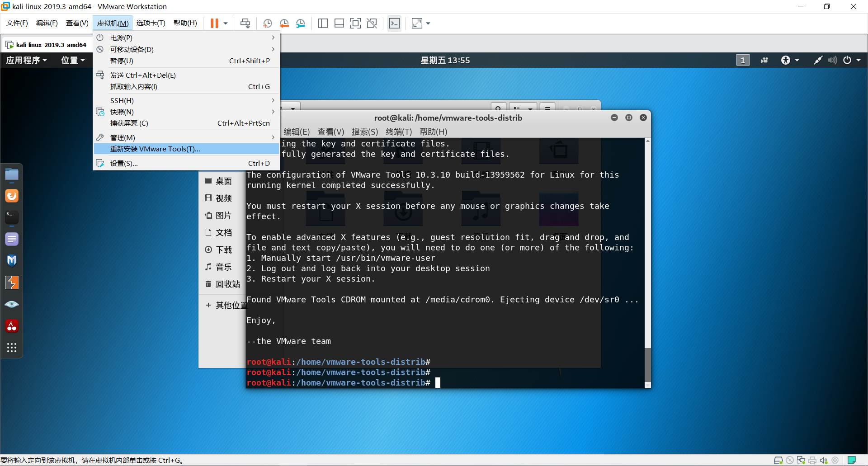The width and height of the screenshot is (868, 466).
Task: Click the volume icon in Kali panel
Action: click(832, 60)
